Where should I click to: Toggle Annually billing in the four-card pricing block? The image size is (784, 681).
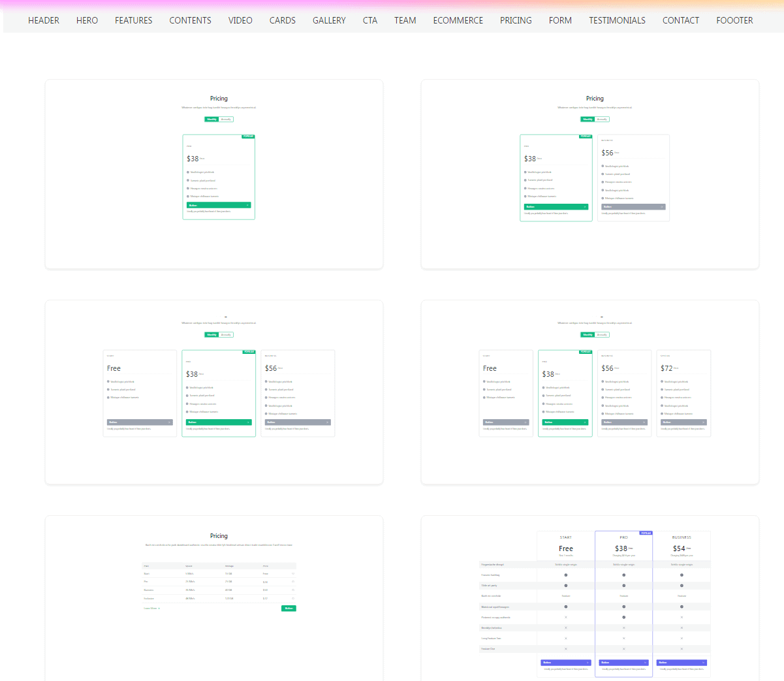tap(602, 335)
